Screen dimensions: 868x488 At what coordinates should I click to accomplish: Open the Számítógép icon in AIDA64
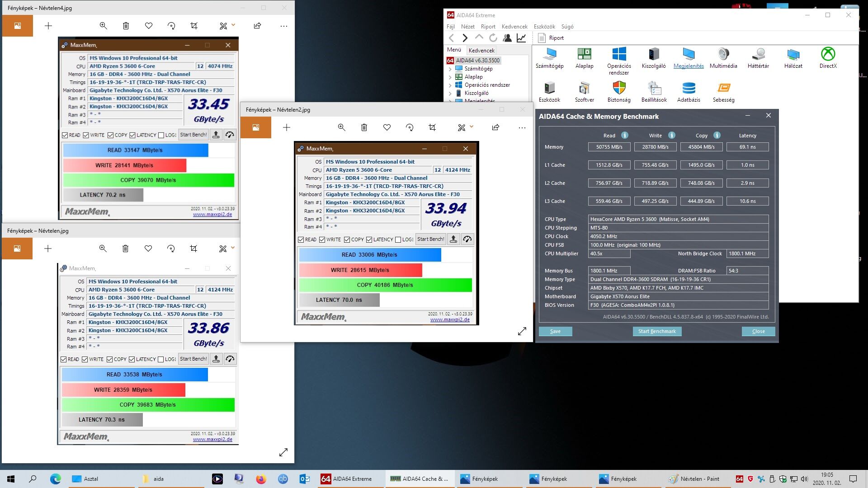[x=549, y=58]
